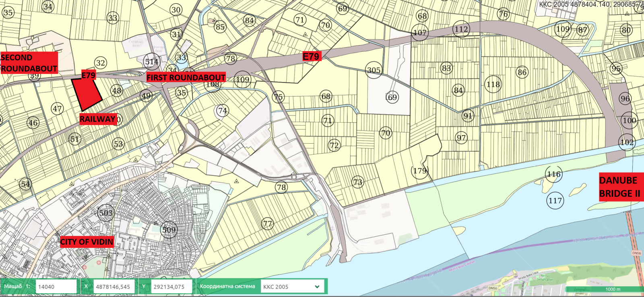
Task: Click the SECOND ROUNDABOUT red label
Action: [x=29, y=63]
